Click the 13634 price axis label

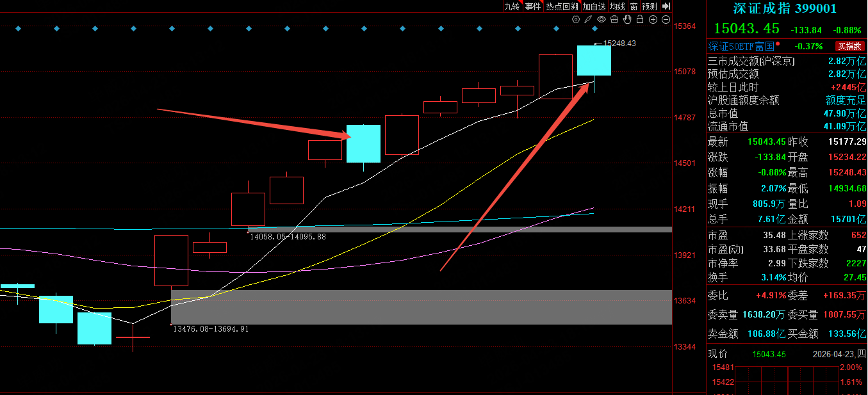pos(685,301)
